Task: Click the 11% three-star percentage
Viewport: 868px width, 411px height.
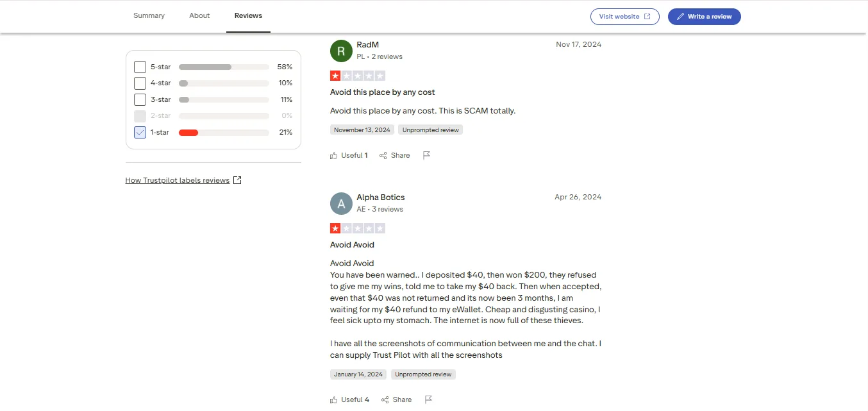Action: point(286,99)
